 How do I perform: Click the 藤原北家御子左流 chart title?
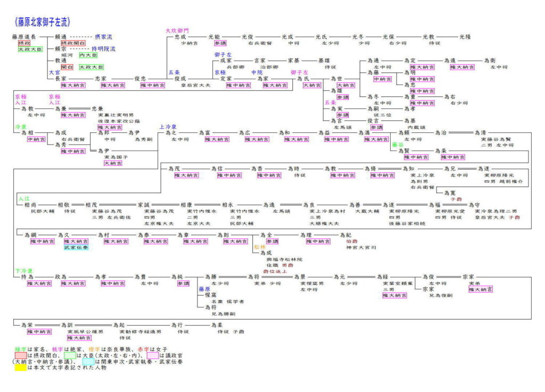[x=43, y=22]
